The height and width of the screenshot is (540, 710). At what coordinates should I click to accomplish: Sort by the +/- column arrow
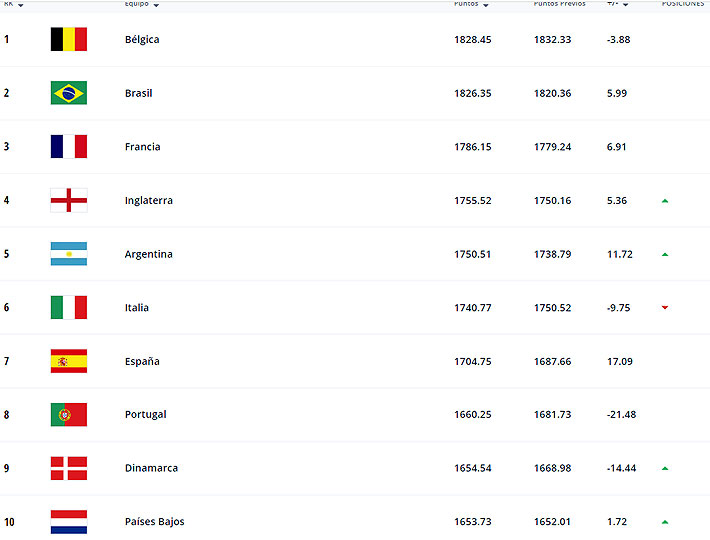click(x=626, y=5)
